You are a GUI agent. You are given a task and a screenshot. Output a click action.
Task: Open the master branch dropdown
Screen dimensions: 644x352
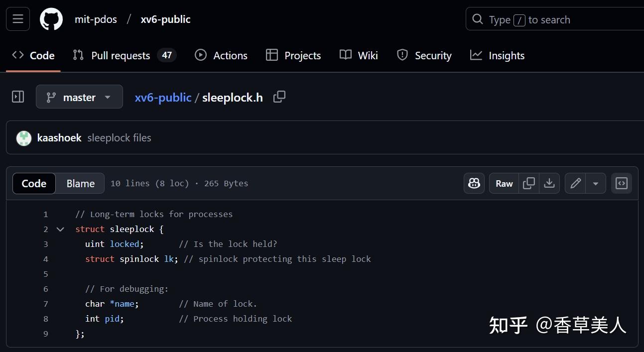[x=79, y=97]
